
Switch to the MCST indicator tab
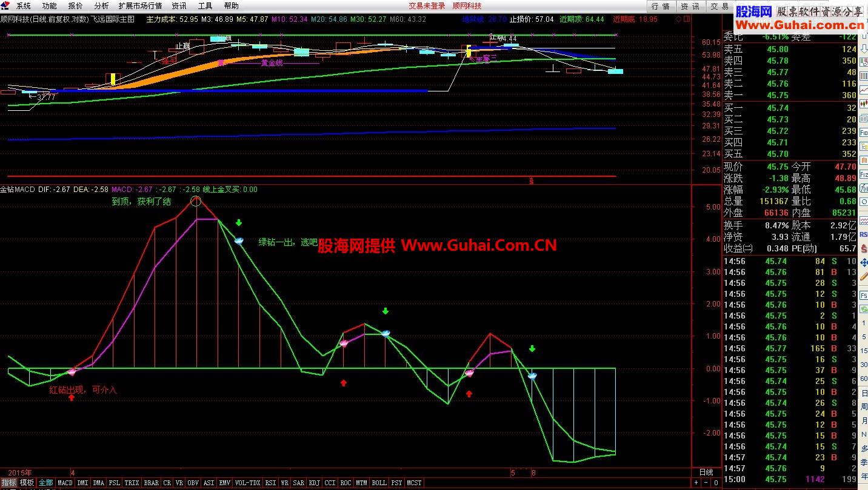(x=414, y=483)
